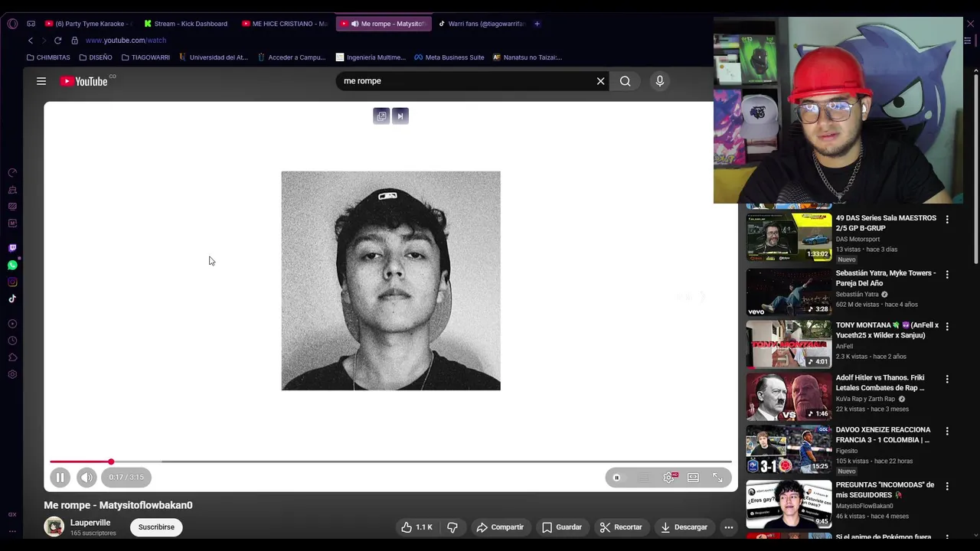
Task: Share the video via Compartir
Action: click(x=500, y=527)
